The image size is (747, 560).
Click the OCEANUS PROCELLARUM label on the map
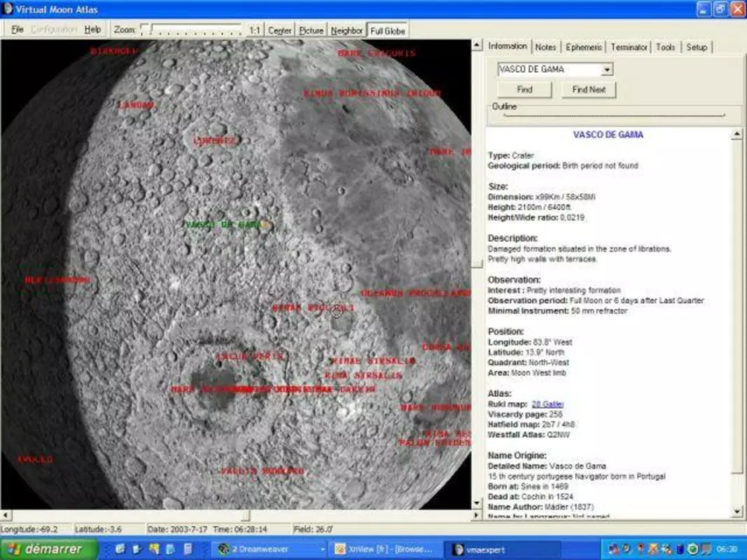tap(416, 293)
